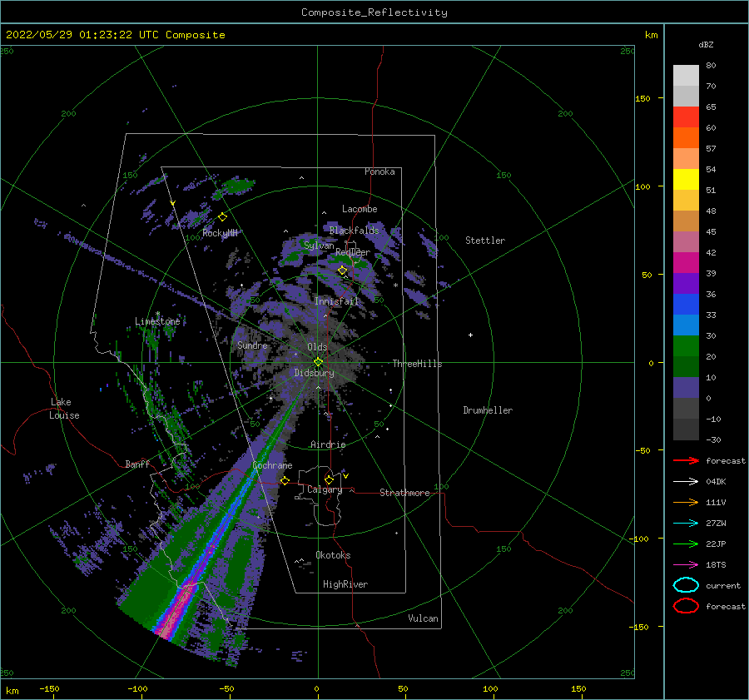The height and width of the screenshot is (700, 749).
Task: Click the 04DK legend label
Action: tap(716, 481)
